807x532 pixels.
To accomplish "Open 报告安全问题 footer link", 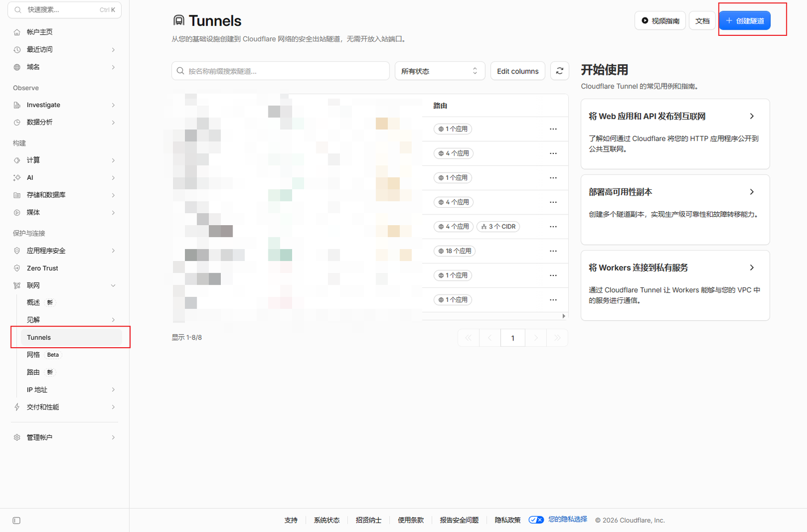I will point(459,520).
